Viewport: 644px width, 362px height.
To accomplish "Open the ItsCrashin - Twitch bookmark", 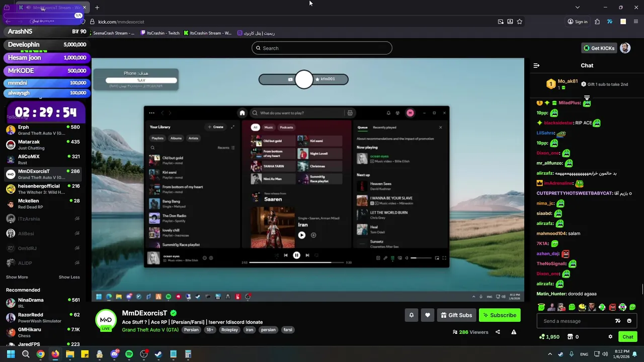I will pos(160,33).
